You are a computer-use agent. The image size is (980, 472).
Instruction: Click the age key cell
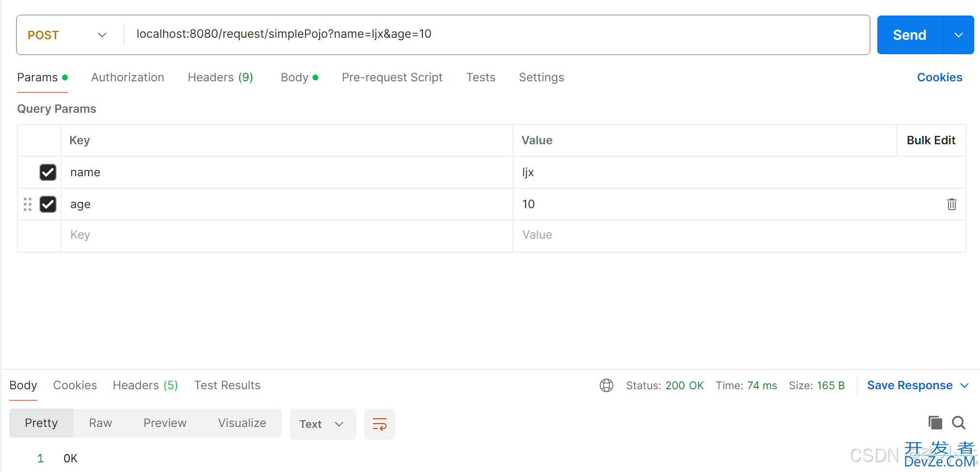(287, 204)
